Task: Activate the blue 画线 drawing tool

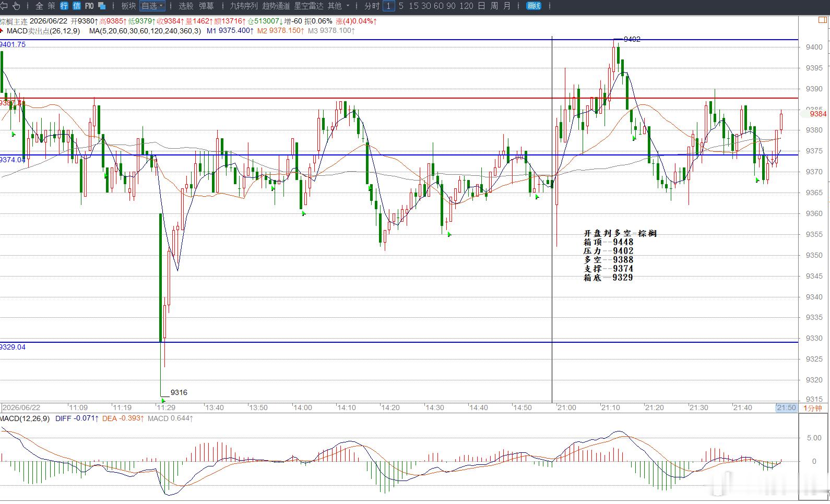Action: coord(533,6)
